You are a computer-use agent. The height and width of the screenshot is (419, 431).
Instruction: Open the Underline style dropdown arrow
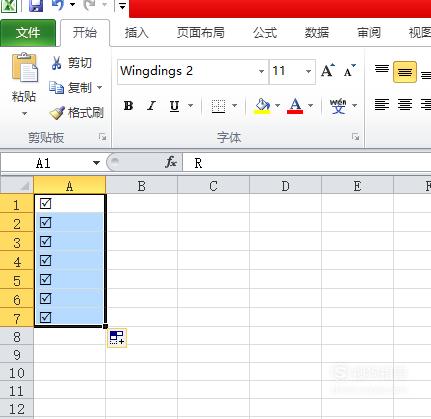click(191, 106)
